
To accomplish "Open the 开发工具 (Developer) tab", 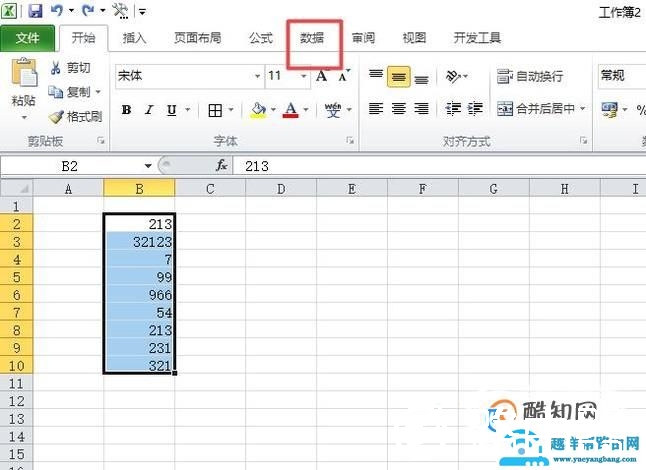I will click(x=477, y=38).
